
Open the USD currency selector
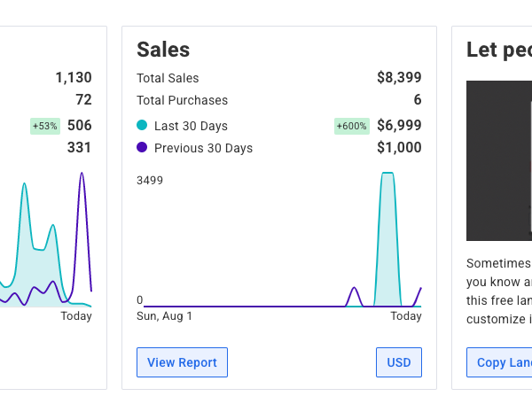tap(399, 362)
